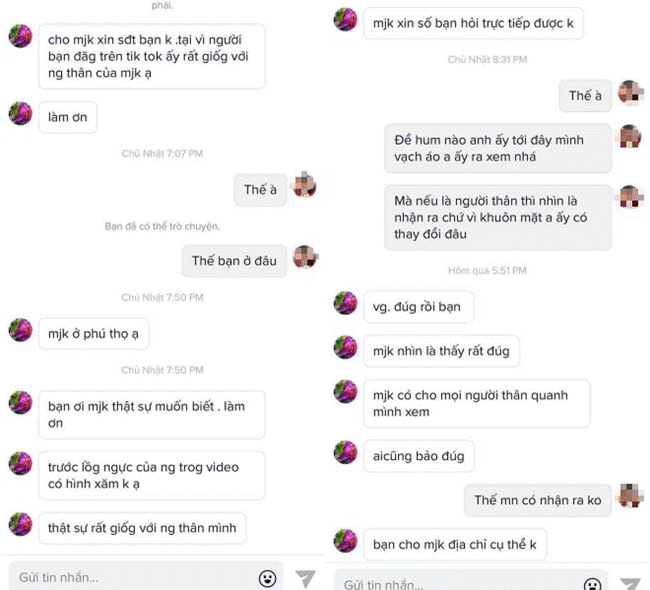Select the 'thật sự rất giống với ng thân mình' bubble

(x=142, y=528)
